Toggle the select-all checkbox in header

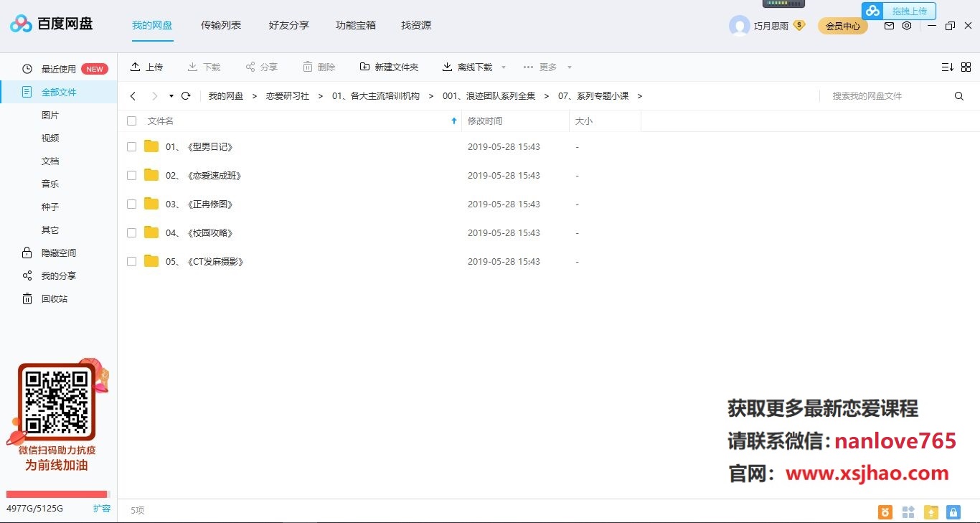pos(131,121)
